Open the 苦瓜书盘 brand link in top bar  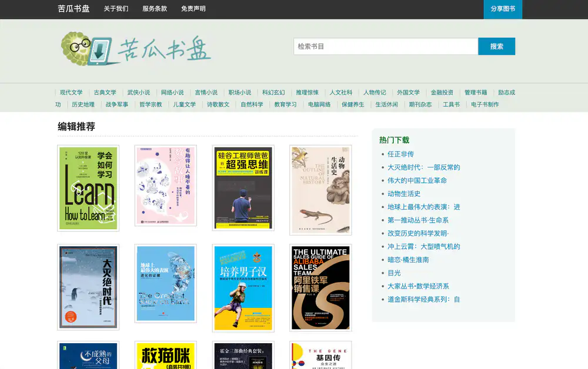(x=74, y=9)
